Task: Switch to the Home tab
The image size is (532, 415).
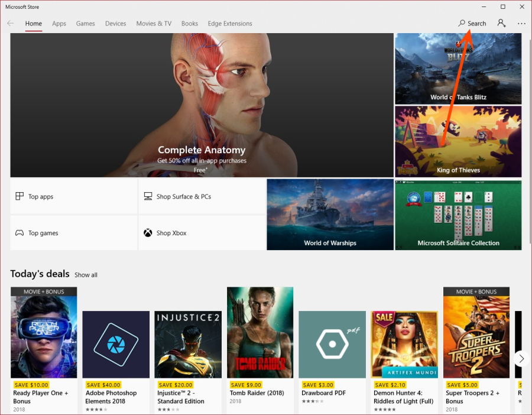Action: pyautogui.click(x=34, y=24)
